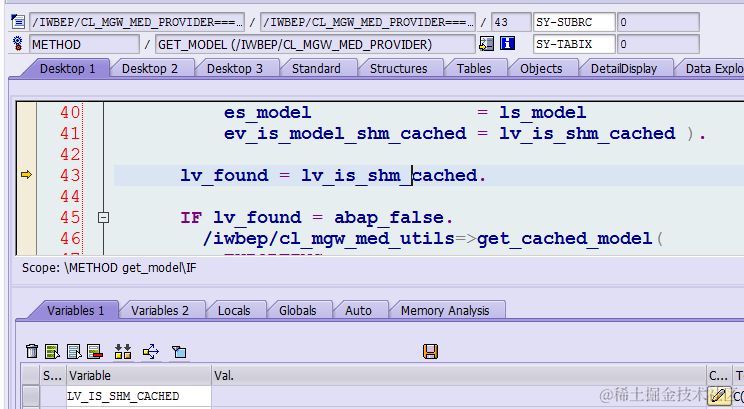Switch to the Desktop 1 tab

pos(67,69)
